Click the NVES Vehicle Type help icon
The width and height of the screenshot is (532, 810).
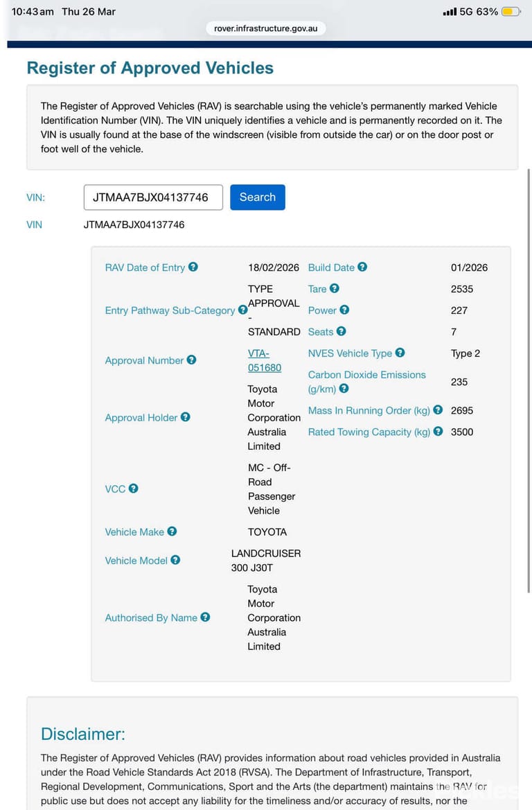tap(400, 353)
